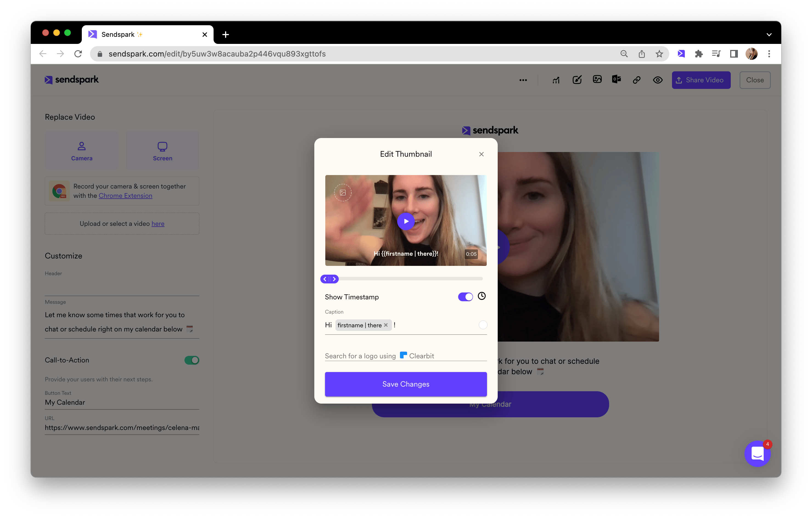This screenshot has height=518, width=812.
Task: Click the upload image icon on the thumbnail
Action: pos(343,192)
